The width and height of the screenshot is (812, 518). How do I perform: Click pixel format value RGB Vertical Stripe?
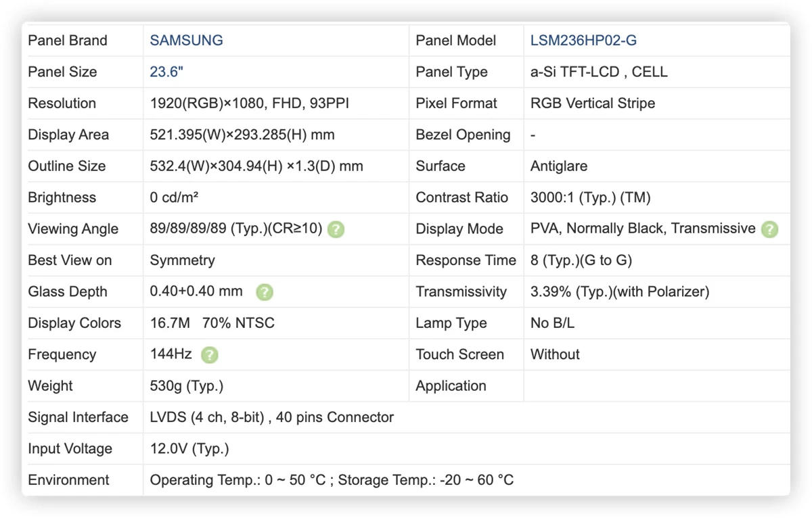[593, 103]
